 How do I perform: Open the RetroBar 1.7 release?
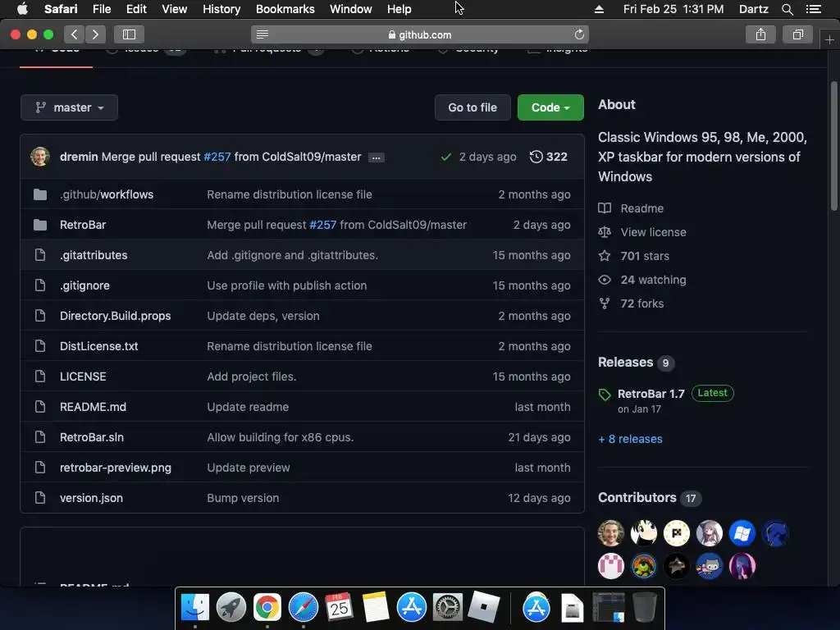(651, 395)
